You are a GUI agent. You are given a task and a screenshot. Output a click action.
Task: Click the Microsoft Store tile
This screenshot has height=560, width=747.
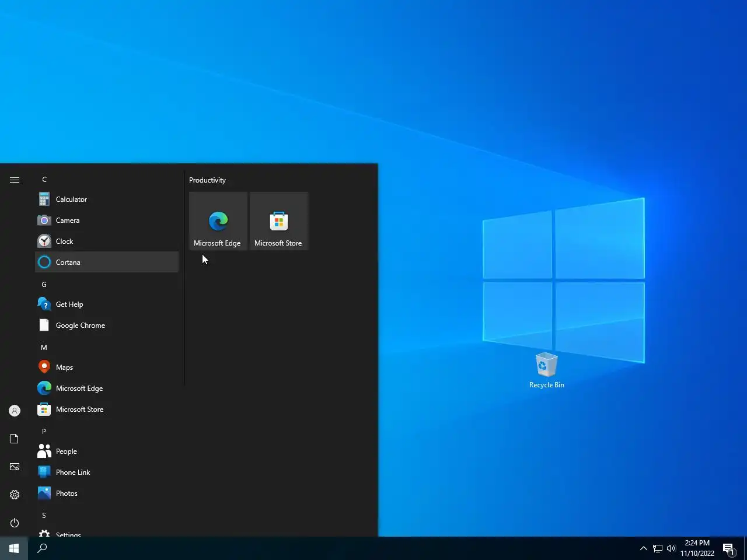279,221
